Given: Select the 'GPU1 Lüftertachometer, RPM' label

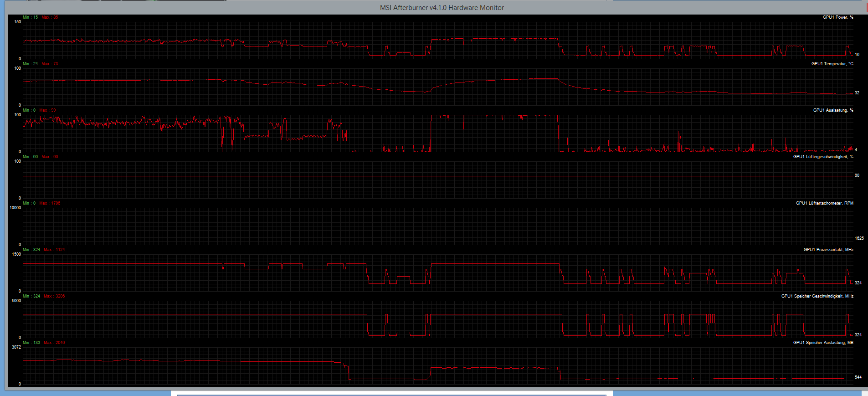Looking at the screenshot, I should click(824, 203).
